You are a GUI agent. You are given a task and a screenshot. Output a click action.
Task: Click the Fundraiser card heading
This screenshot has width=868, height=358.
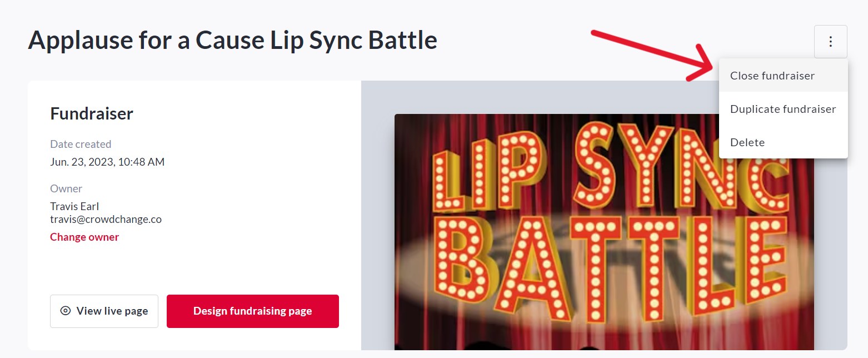(x=92, y=113)
